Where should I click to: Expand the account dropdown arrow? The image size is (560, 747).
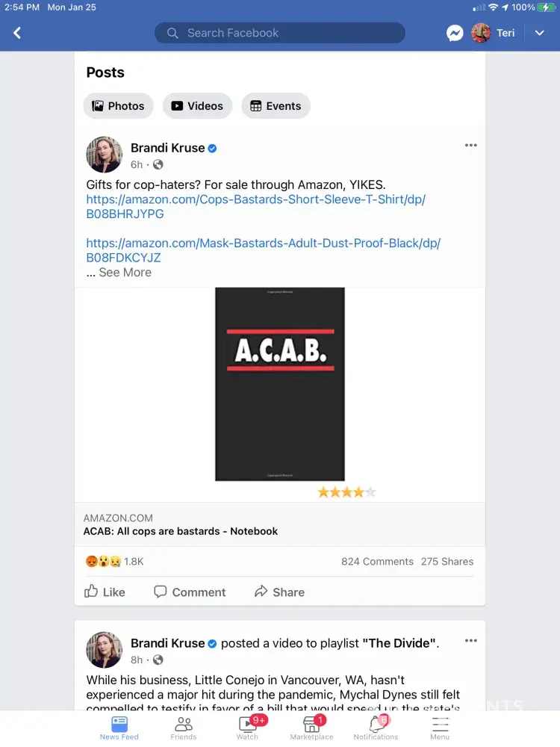click(540, 33)
